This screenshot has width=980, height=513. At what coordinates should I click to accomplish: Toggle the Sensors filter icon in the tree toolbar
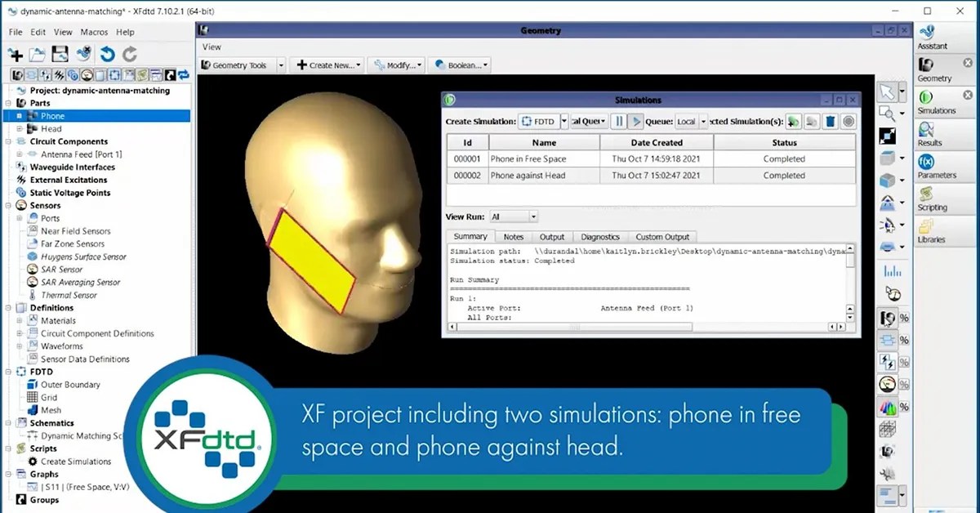(87, 75)
